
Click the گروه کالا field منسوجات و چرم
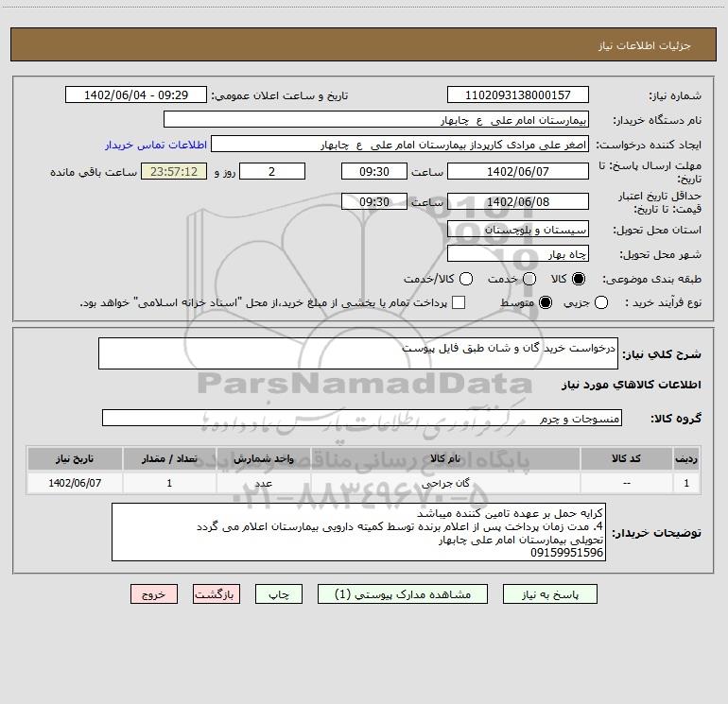click(x=362, y=418)
